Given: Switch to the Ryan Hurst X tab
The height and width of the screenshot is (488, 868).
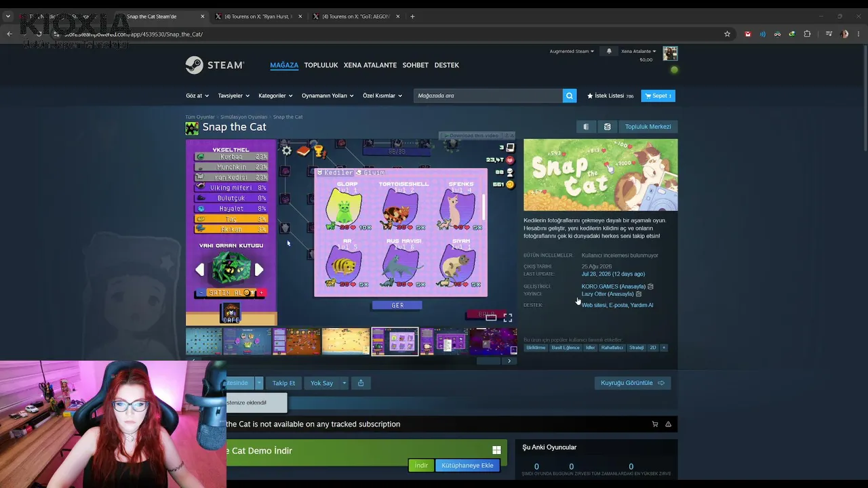Looking at the screenshot, I should tap(260, 16).
